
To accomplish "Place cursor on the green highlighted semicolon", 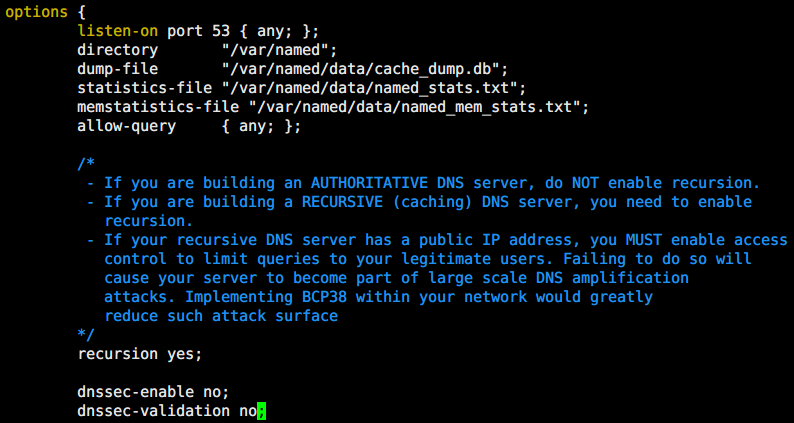I will tap(261, 411).
